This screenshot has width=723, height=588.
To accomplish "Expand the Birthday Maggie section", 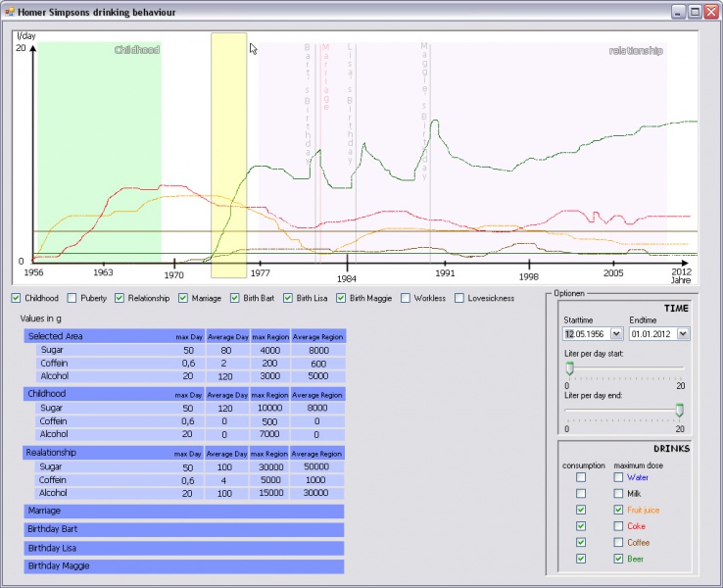I will (x=184, y=566).
